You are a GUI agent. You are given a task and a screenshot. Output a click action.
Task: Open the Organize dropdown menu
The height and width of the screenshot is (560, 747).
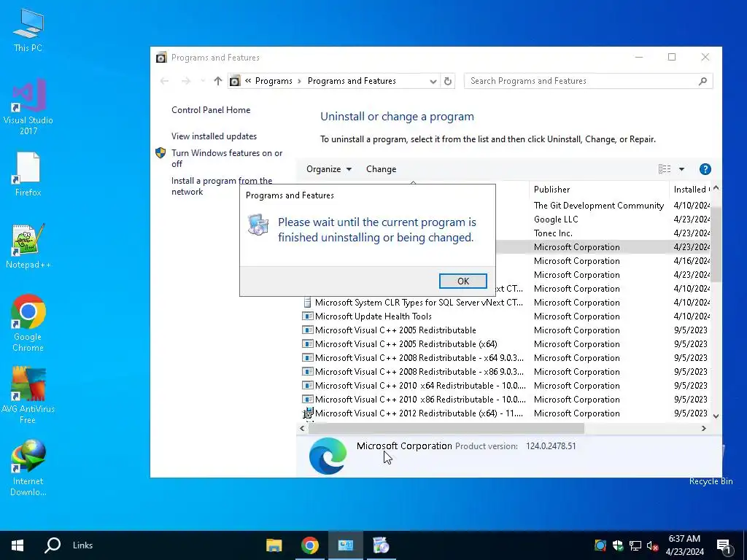329,169
